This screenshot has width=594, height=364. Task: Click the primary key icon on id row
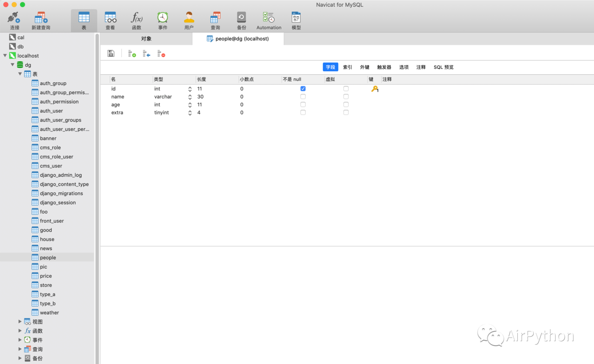coord(375,89)
